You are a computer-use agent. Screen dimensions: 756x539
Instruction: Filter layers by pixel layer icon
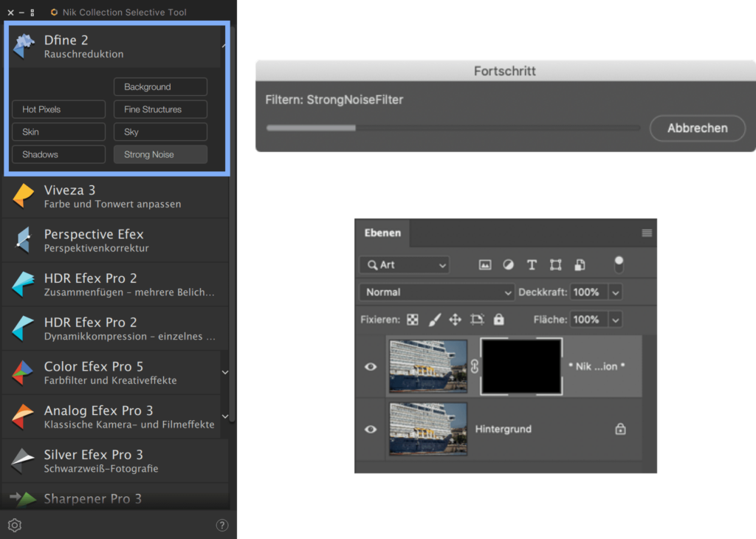[x=485, y=264]
